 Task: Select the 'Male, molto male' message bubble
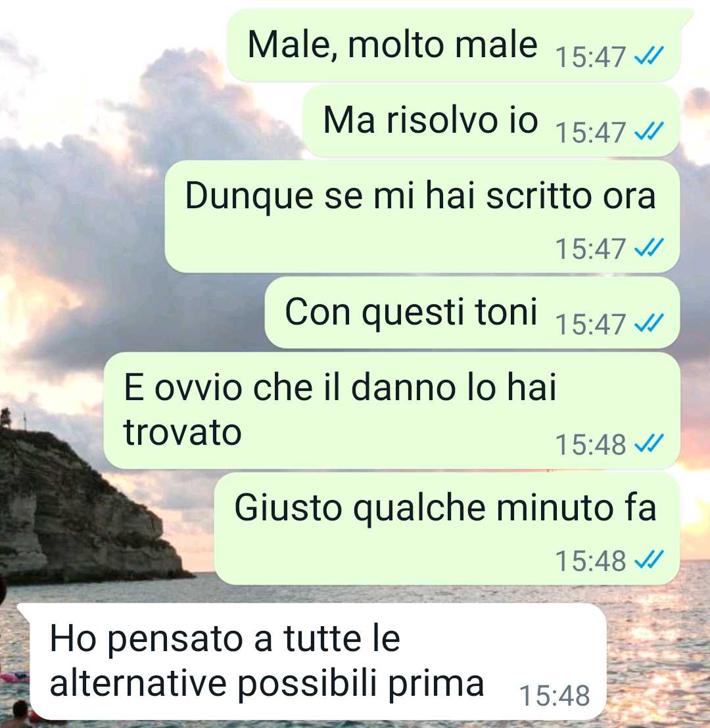point(454,45)
